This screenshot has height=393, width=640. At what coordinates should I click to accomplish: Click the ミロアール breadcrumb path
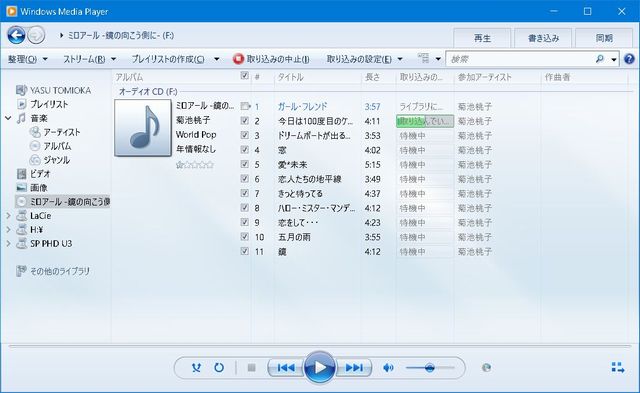coord(120,36)
